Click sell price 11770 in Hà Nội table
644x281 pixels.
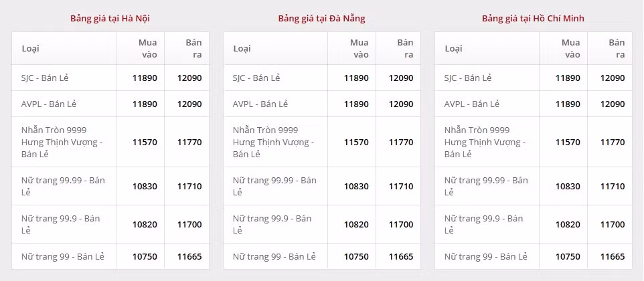point(189,143)
